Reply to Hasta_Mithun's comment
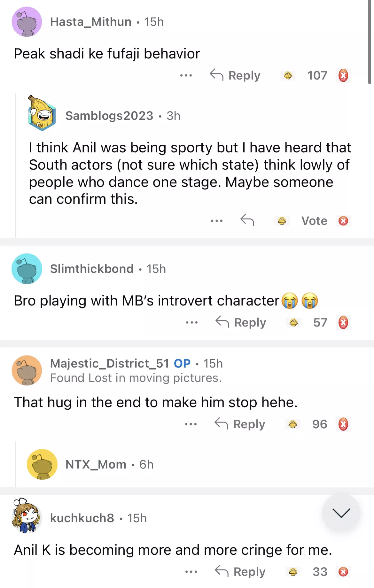 pyautogui.click(x=235, y=76)
